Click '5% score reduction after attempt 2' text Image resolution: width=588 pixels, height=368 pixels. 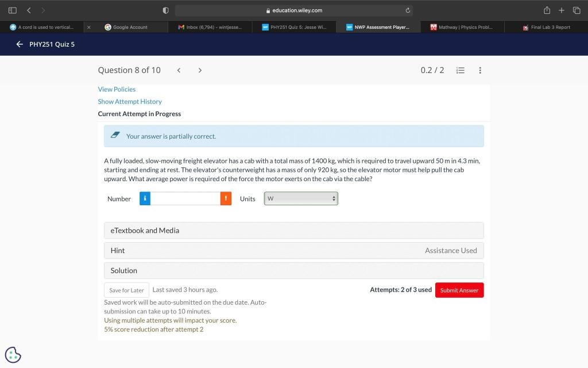click(154, 329)
